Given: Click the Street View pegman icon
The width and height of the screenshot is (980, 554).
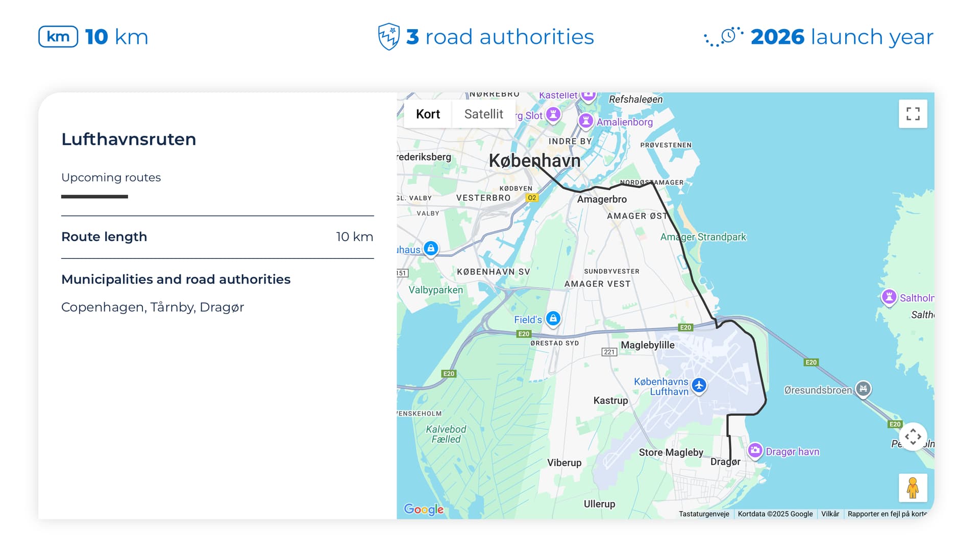Looking at the screenshot, I should click(x=913, y=488).
